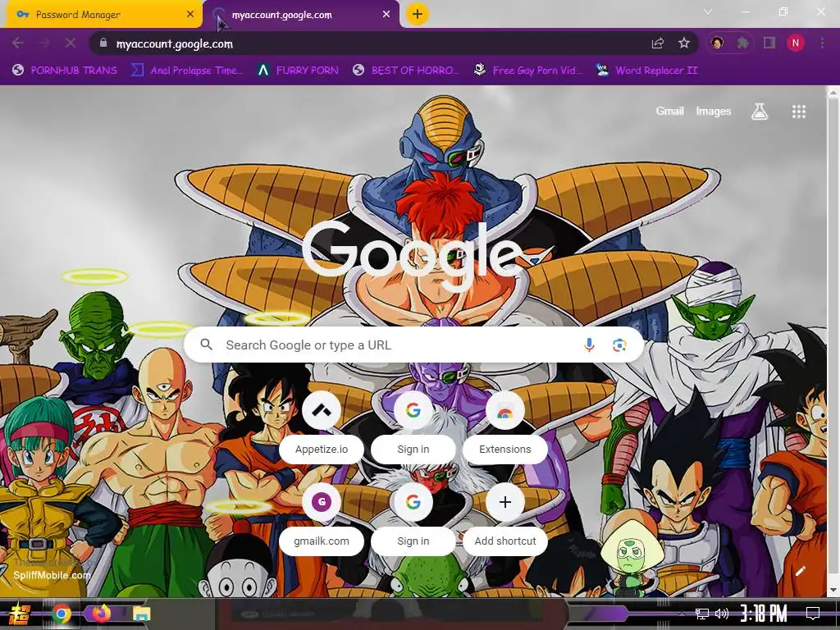Open the profile N avatar
840x630 pixels.
pyautogui.click(x=796, y=43)
